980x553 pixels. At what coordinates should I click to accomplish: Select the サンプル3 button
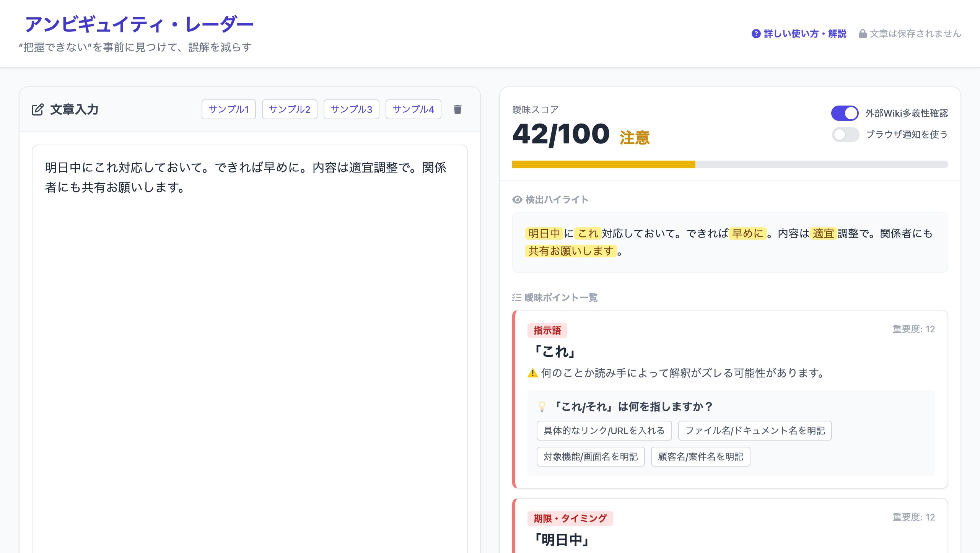pyautogui.click(x=351, y=109)
